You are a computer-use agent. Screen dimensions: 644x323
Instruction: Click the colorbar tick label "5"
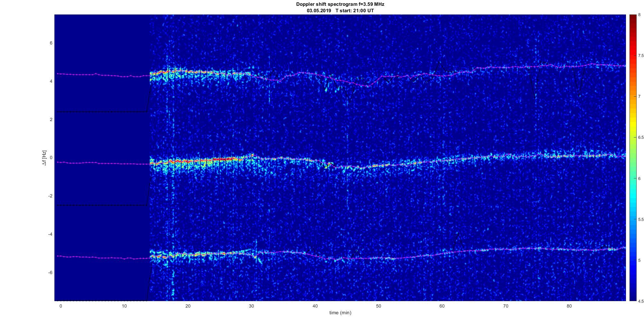[639, 260]
